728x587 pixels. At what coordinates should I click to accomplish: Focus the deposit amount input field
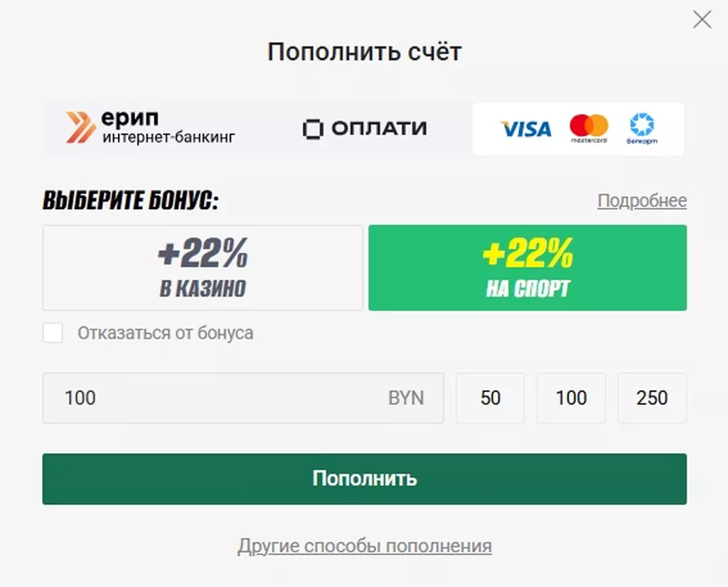pyautogui.click(x=213, y=398)
